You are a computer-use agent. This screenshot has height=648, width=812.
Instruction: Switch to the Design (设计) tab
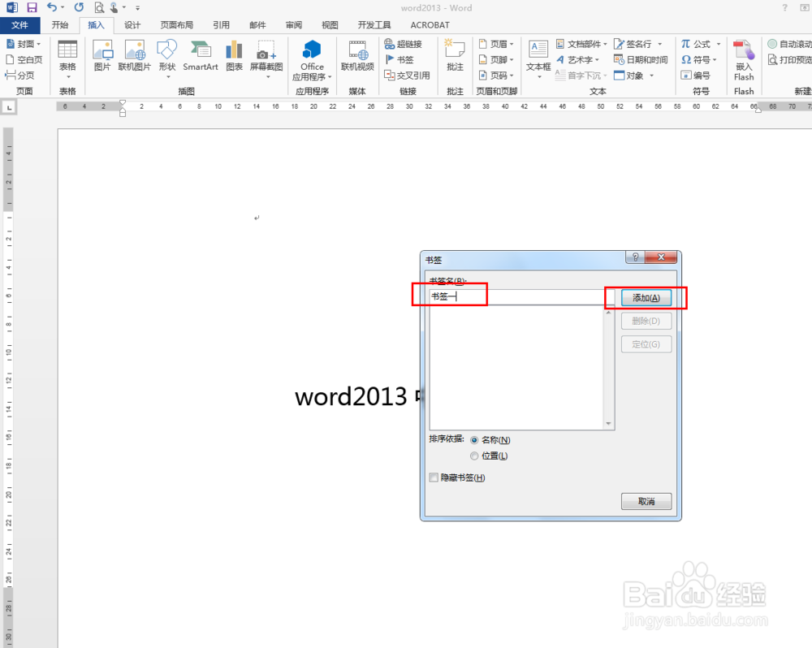132,25
